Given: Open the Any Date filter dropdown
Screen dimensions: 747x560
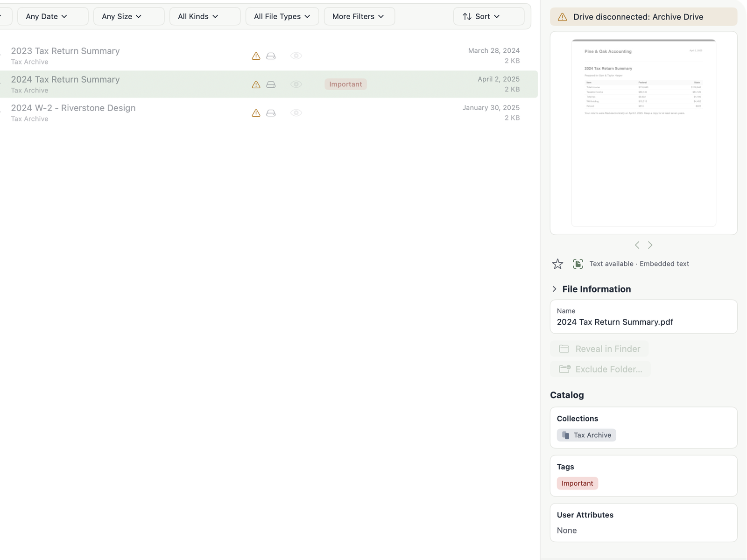Looking at the screenshot, I should click(x=53, y=16).
